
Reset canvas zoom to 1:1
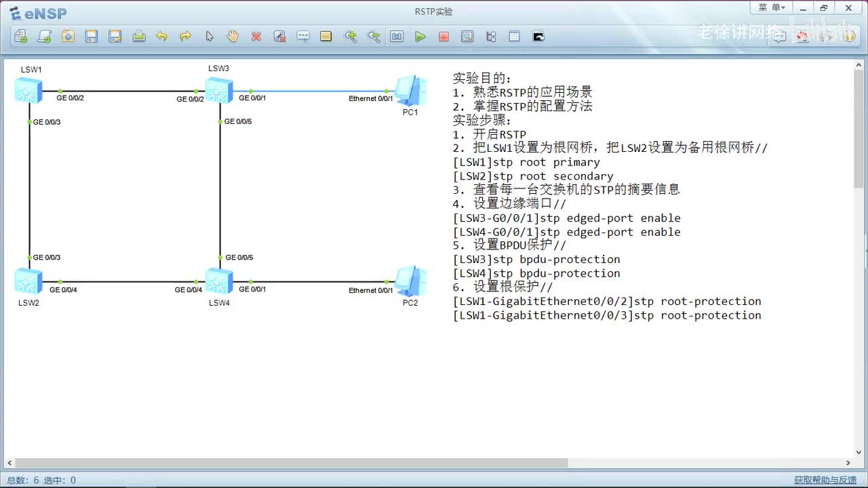click(x=397, y=37)
